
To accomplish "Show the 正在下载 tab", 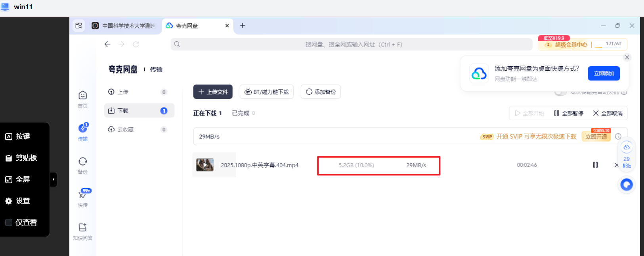I will (207, 113).
